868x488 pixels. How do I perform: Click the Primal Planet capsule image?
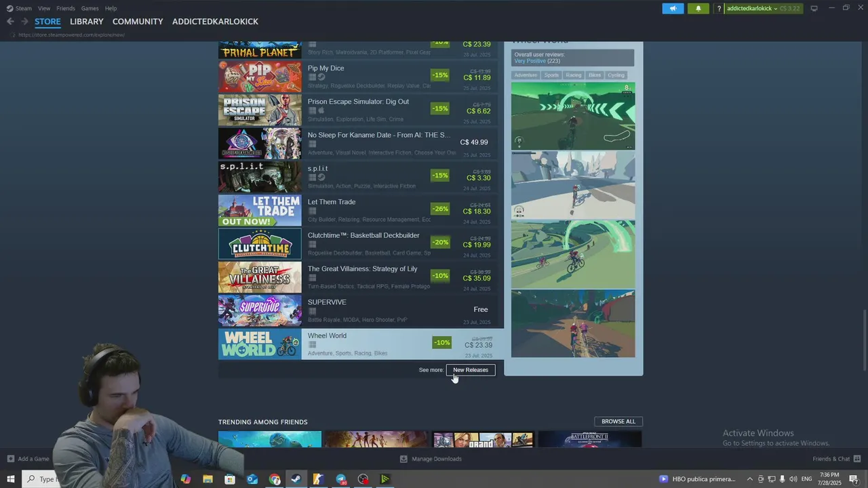tap(260, 50)
